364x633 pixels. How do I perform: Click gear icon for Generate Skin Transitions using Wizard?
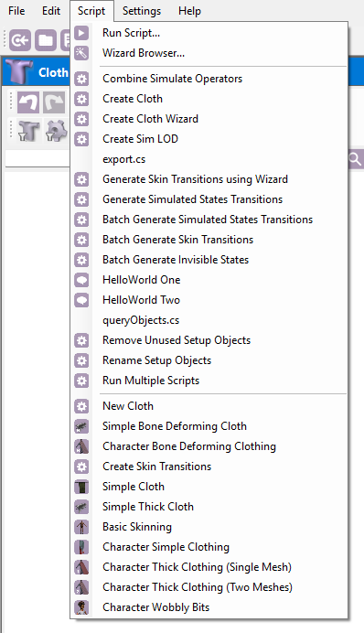81,179
